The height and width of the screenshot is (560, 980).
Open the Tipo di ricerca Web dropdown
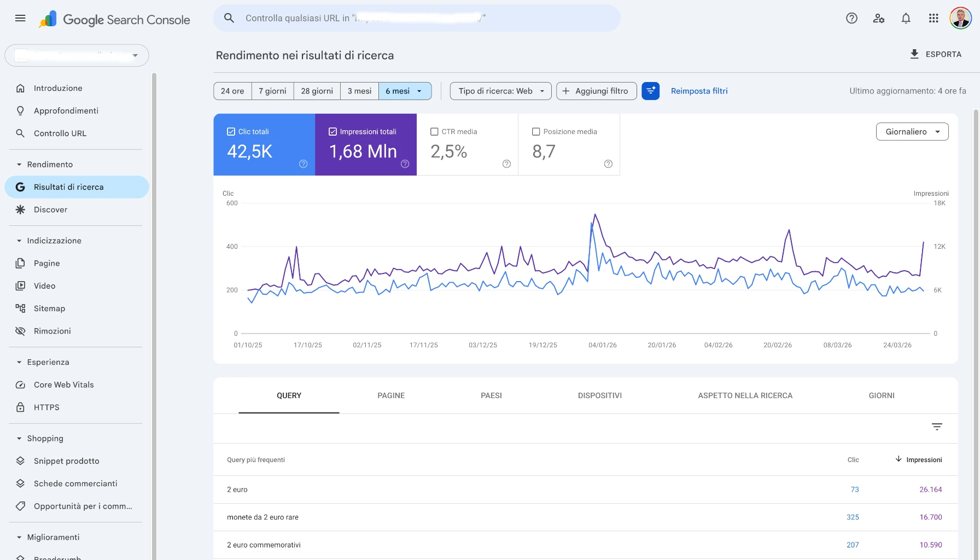tap(499, 91)
